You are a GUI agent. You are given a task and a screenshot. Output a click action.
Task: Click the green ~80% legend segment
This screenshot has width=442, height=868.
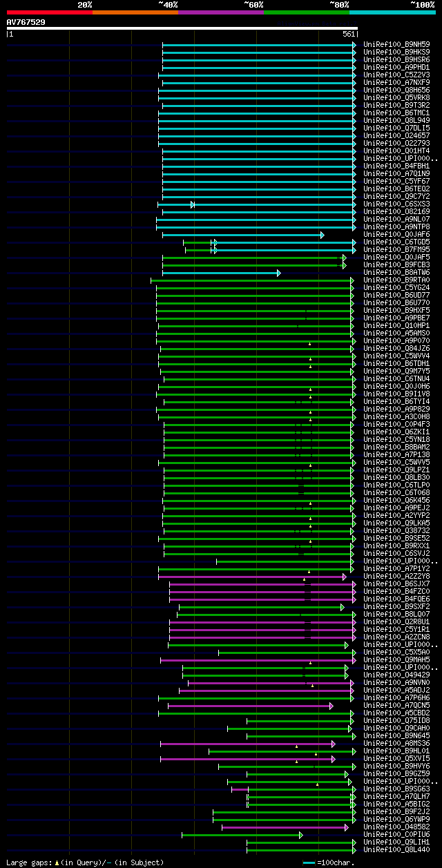307,12
